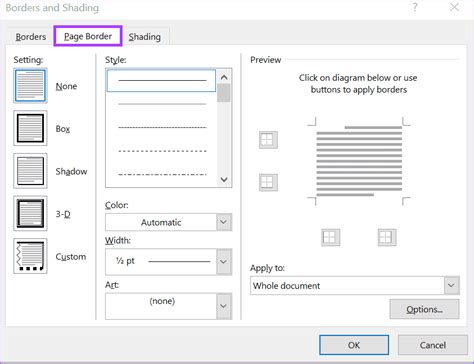Click the Style list scroll up arrow

[x=224, y=77]
